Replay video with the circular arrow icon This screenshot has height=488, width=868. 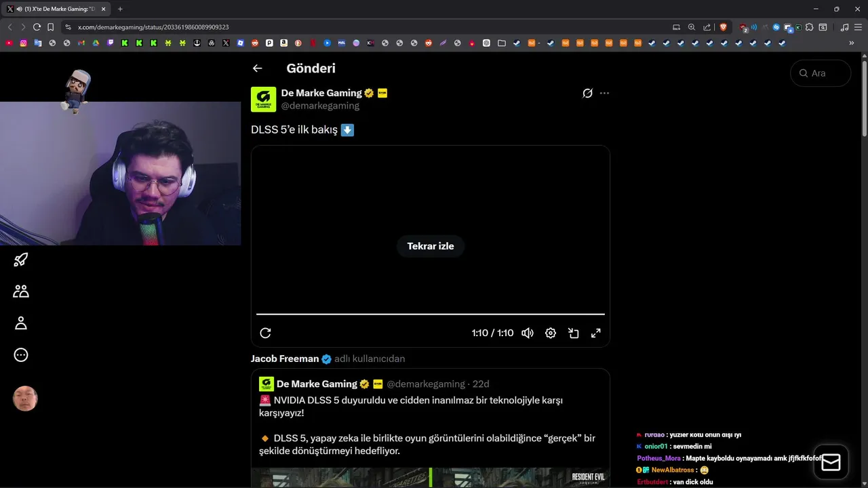[x=265, y=333]
